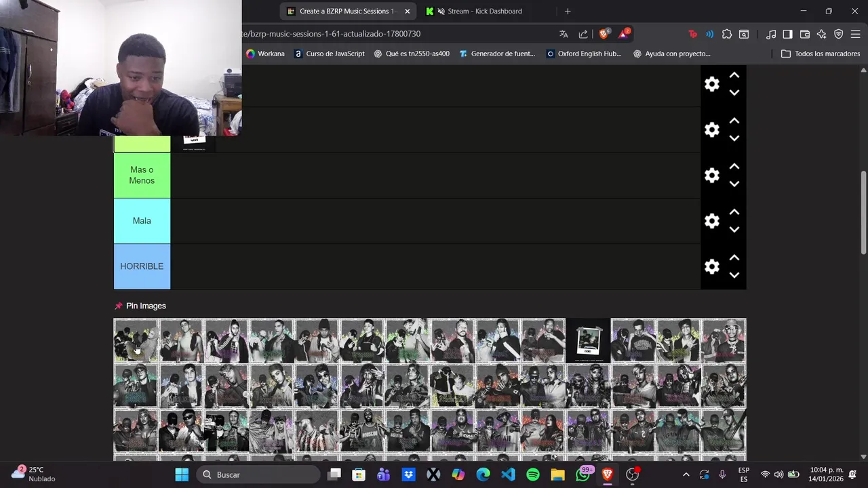Click the Mala tier label
Viewport: 868px width, 488px height.
pos(142,221)
